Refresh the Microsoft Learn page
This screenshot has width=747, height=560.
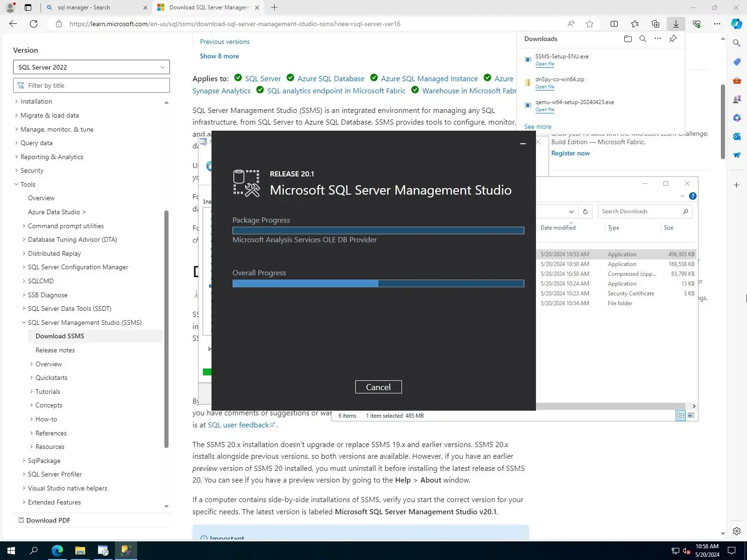tap(34, 24)
